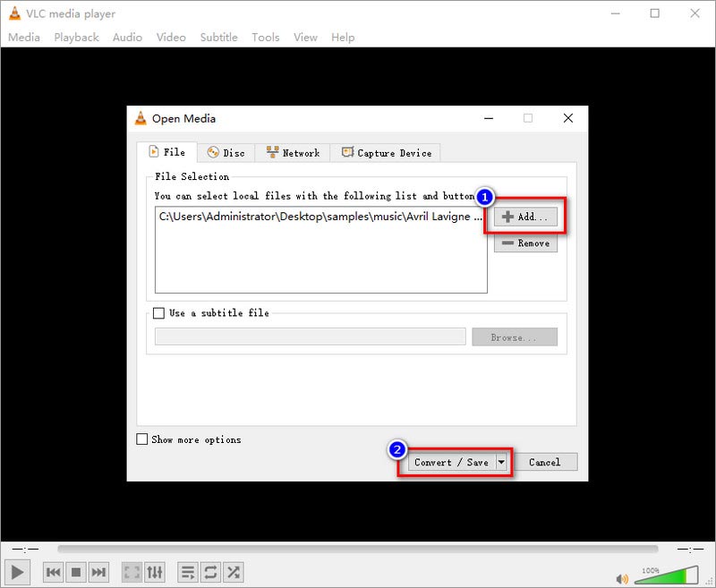Open the View menu

coord(305,38)
